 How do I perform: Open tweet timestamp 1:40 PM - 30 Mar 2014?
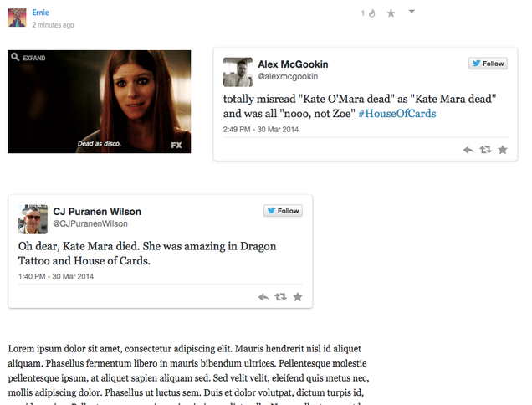56,277
